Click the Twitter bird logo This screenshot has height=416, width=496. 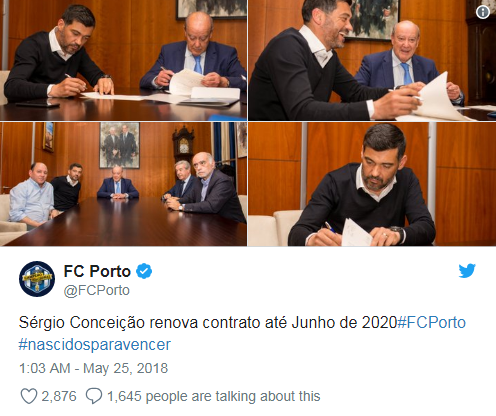tap(467, 271)
